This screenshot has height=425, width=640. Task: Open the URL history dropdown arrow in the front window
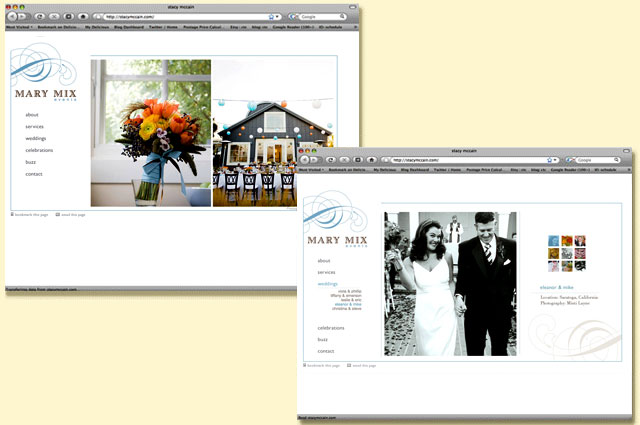coord(556,160)
